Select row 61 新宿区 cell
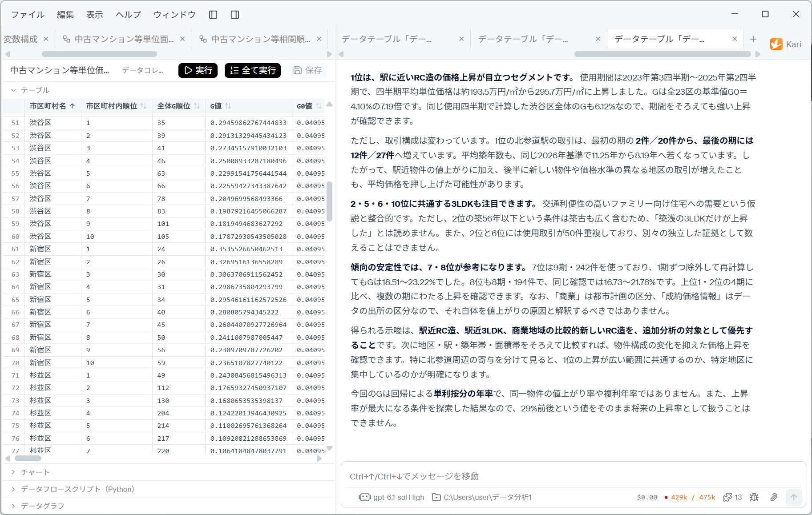This screenshot has width=812, height=515. coord(53,249)
